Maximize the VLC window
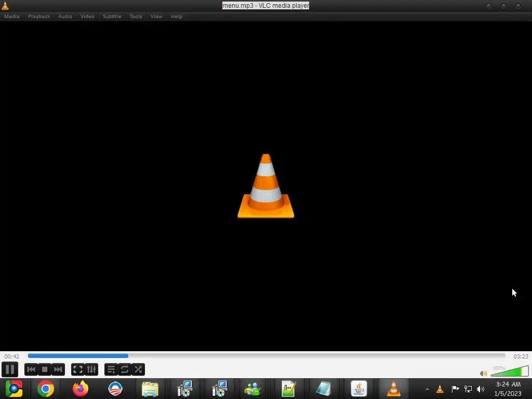This screenshot has width=532, height=399. pyautogui.click(x=503, y=6)
